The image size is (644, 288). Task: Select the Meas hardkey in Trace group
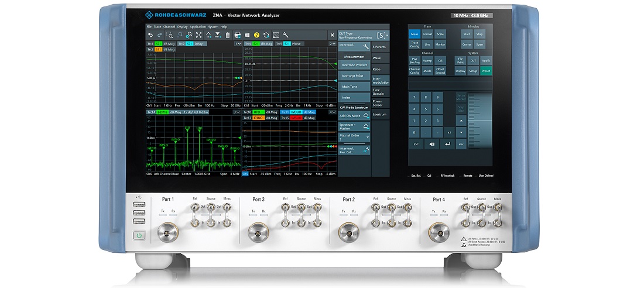pos(415,34)
